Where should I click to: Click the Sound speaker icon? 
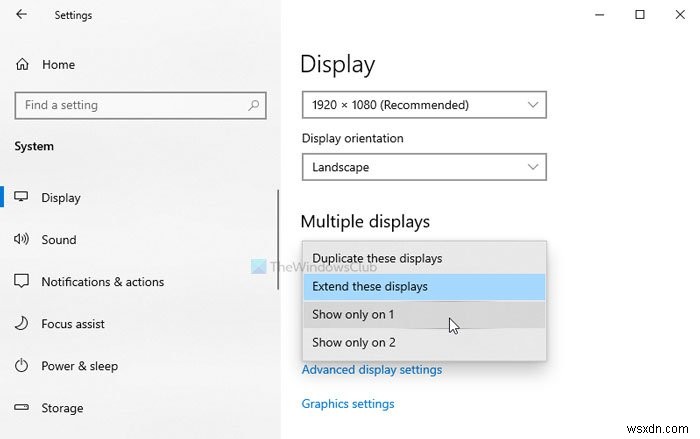pyautogui.click(x=22, y=240)
